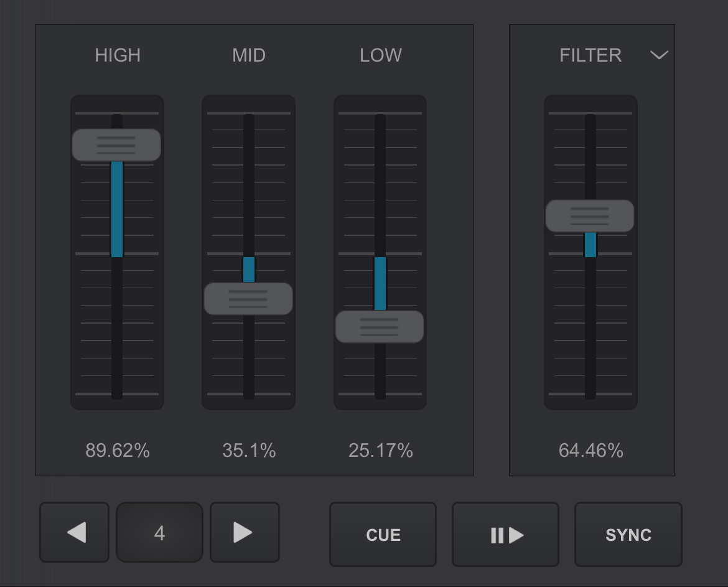Open the FILTER effect dropdown chevron

click(x=658, y=55)
